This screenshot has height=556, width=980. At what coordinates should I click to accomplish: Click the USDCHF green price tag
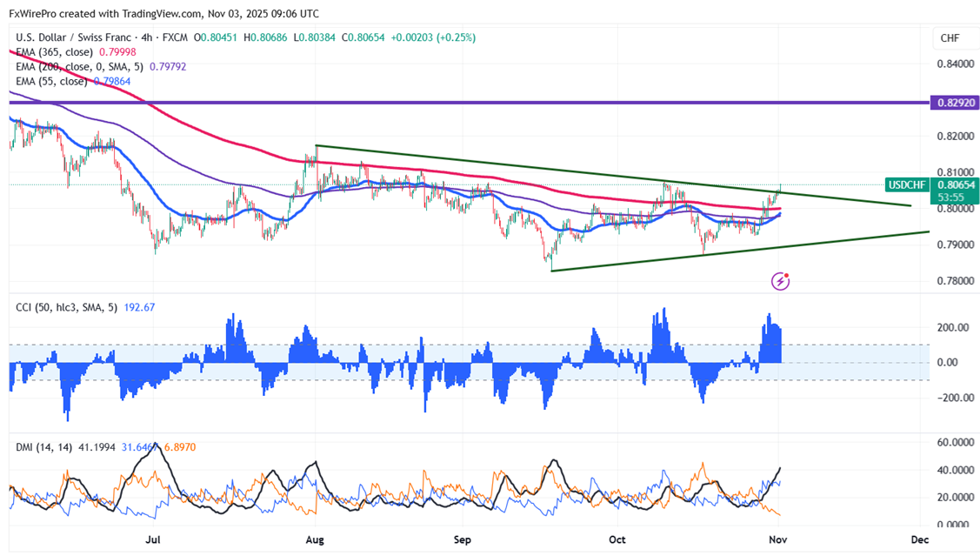tap(907, 184)
